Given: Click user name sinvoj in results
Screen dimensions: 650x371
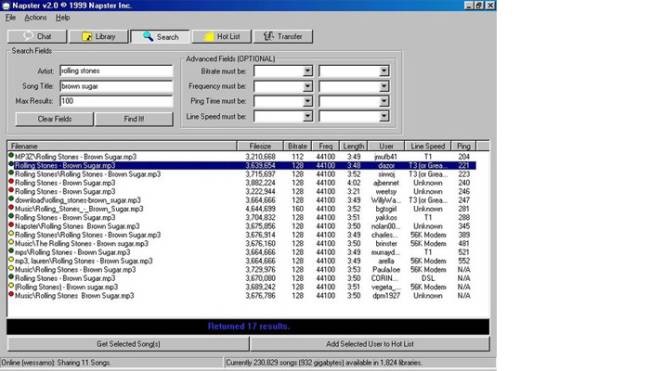Looking at the screenshot, I should (386, 174).
